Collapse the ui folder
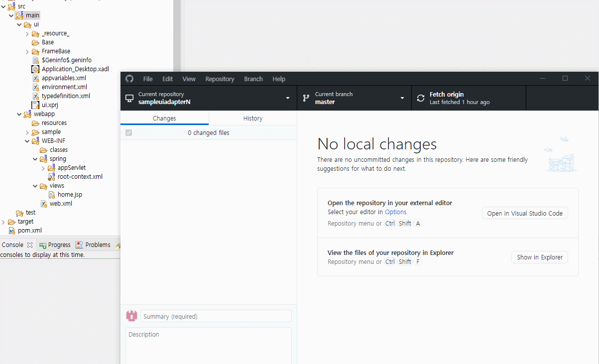This screenshot has height=364, width=599. 19,24
